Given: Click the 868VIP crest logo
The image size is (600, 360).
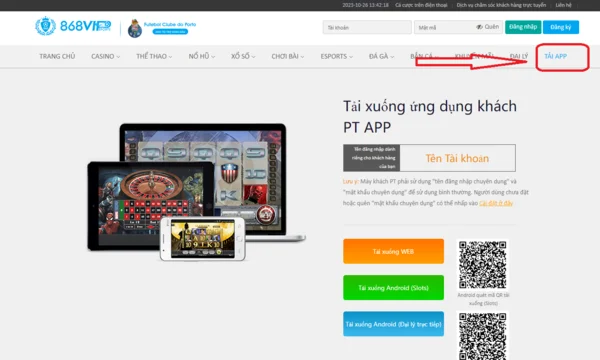Looking at the screenshot, I should pos(46,26).
